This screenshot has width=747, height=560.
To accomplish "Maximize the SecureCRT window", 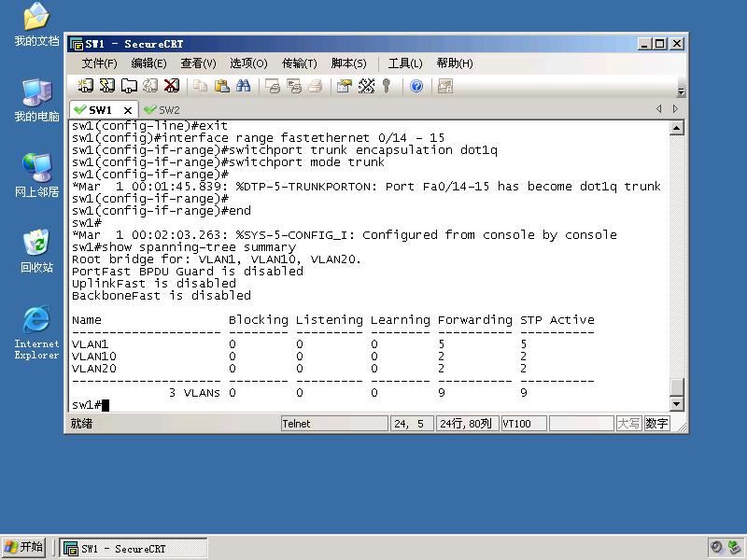I will click(660, 44).
